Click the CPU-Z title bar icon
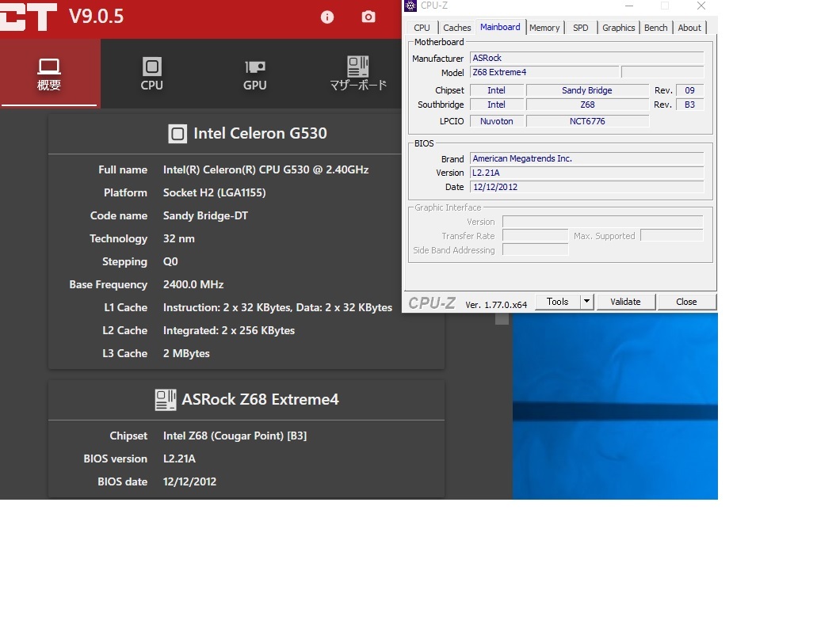This screenshot has width=840, height=624. (410, 6)
